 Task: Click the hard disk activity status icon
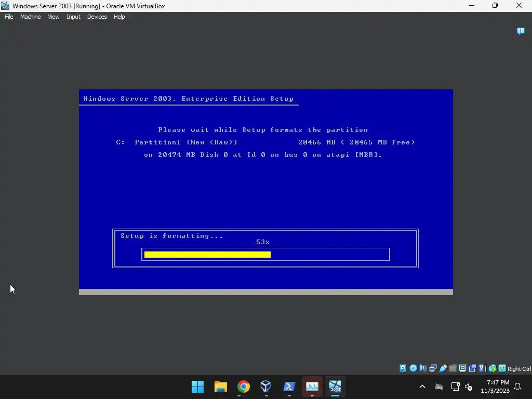click(x=403, y=368)
